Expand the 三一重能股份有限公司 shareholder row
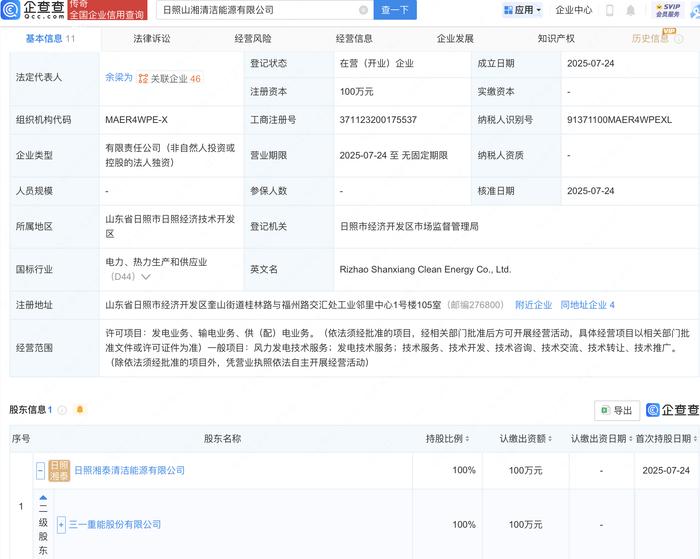The height and width of the screenshot is (559, 700). 61,524
